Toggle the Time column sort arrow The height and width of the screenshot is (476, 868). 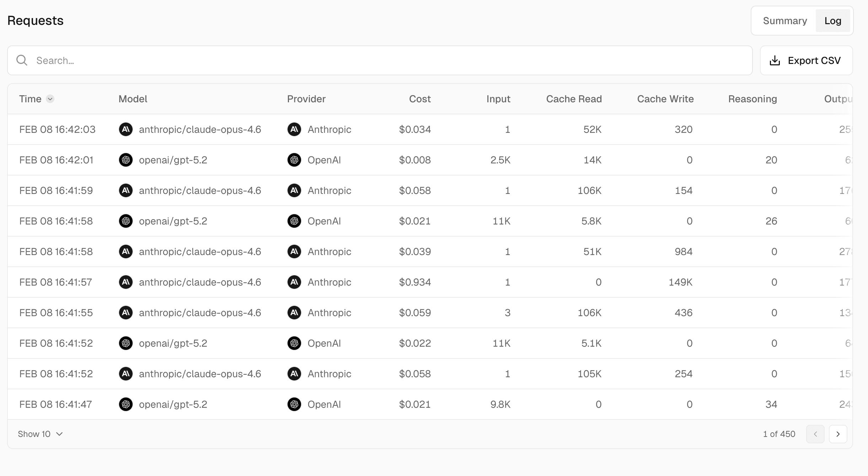50,99
